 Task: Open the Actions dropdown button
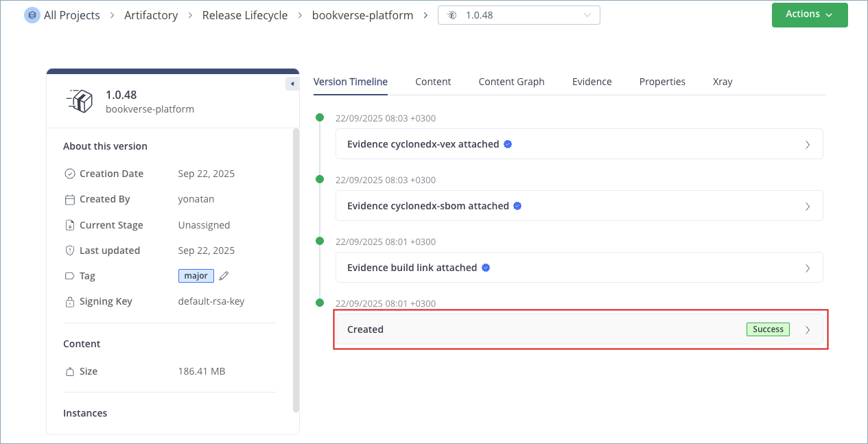[810, 15]
